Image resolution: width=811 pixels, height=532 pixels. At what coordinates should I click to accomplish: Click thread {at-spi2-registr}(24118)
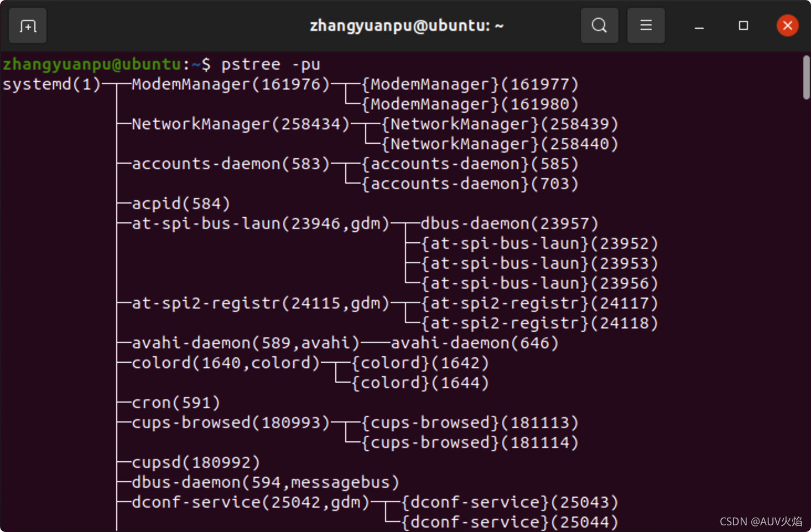539,323
